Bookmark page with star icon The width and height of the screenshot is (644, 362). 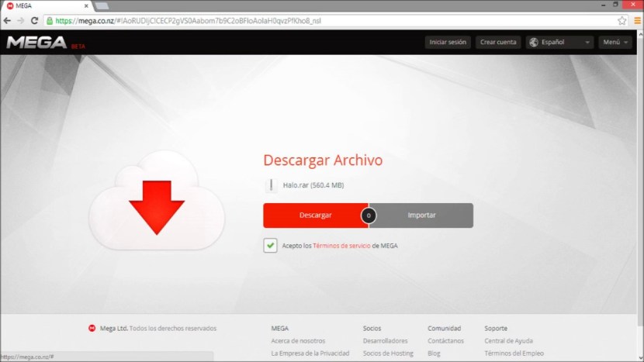click(621, 20)
